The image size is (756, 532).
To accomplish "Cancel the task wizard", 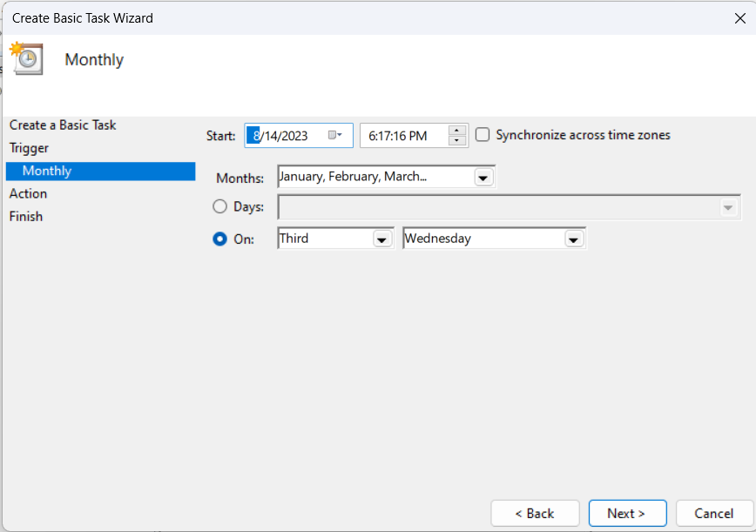I will point(714,513).
